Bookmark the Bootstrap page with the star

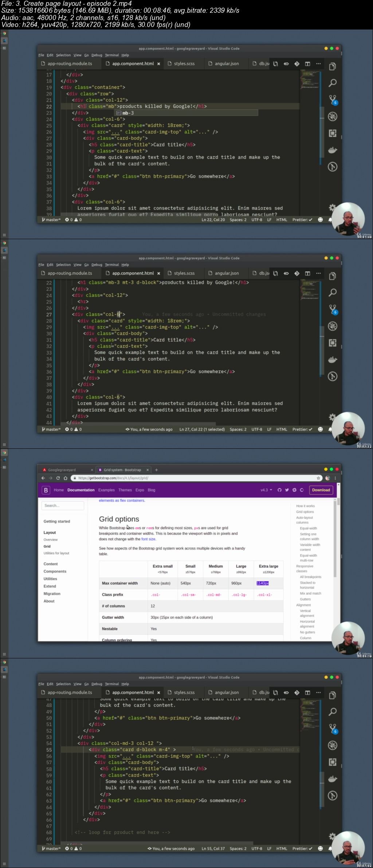click(318, 478)
